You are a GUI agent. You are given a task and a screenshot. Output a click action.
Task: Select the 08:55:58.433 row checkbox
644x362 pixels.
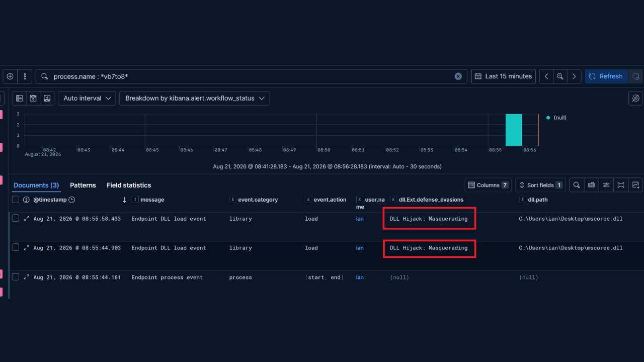[16, 218]
